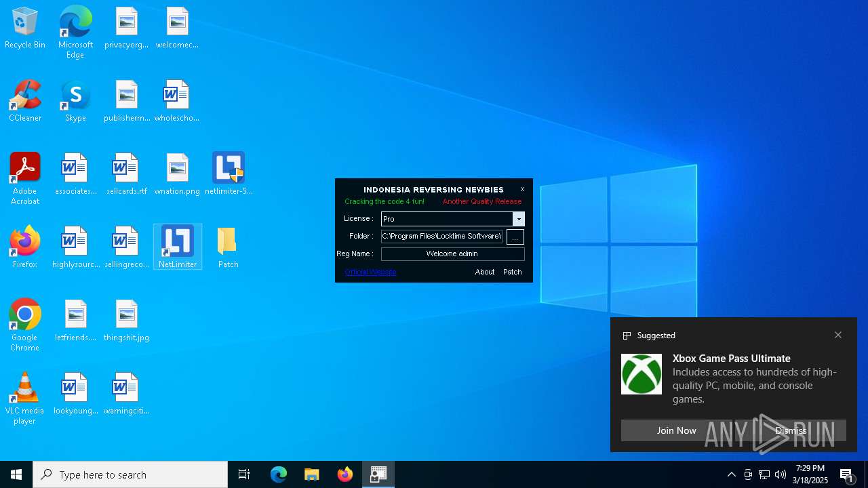
Task: Show hidden system tray icons
Action: tap(731, 474)
